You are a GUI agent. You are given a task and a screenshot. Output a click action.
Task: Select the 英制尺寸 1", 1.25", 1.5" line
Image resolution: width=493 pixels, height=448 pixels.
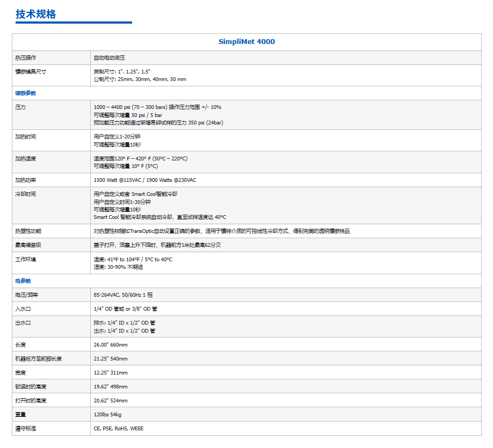122,72
